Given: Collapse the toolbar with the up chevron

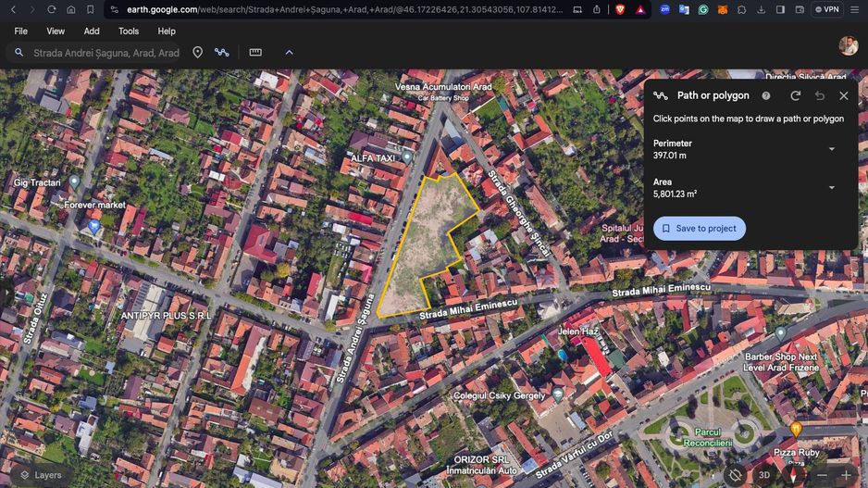Looking at the screenshot, I should click(289, 53).
